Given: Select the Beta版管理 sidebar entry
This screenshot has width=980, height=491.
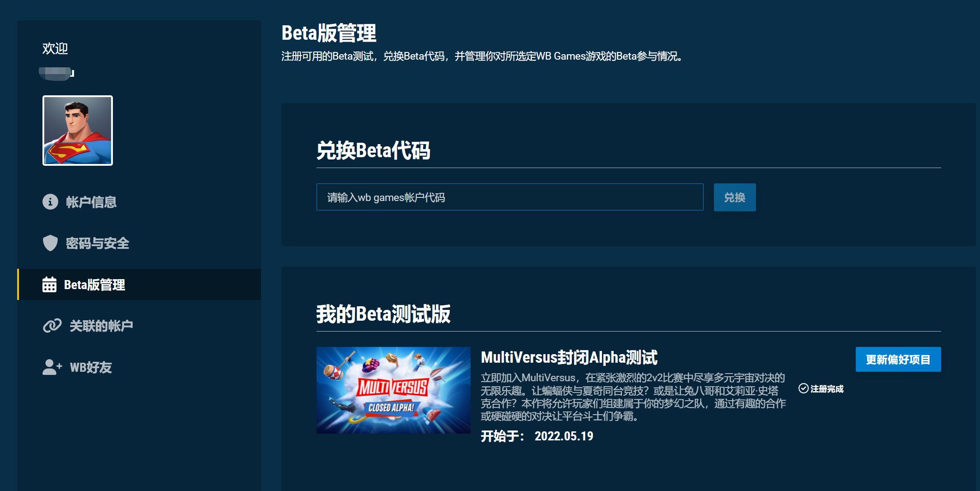Looking at the screenshot, I should click(139, 285).
